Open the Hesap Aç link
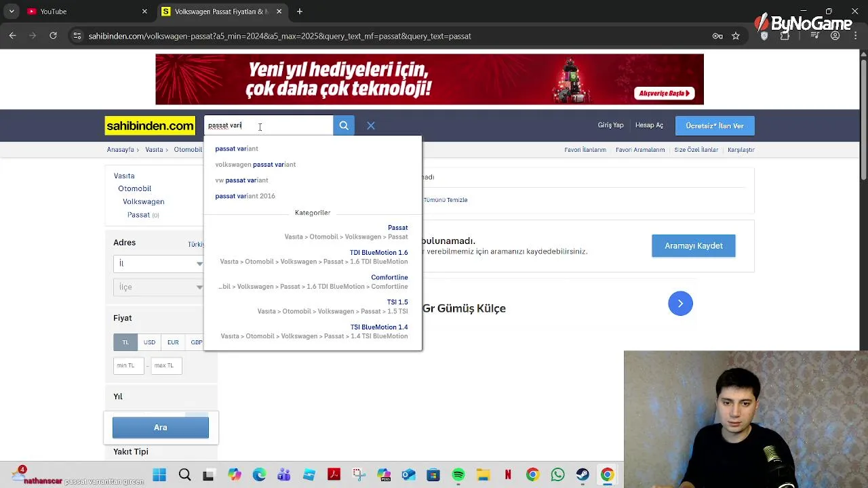 [649, 125]
